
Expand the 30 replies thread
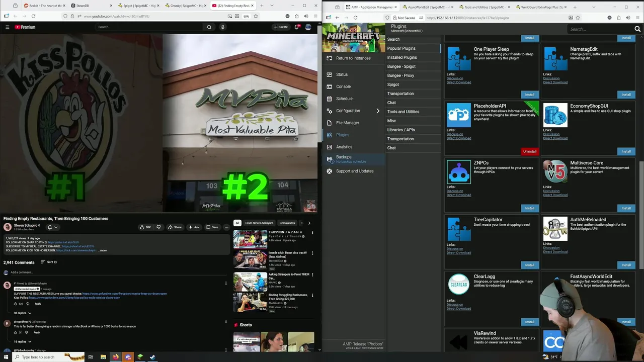pyautogui.click(x=23, y=313)
